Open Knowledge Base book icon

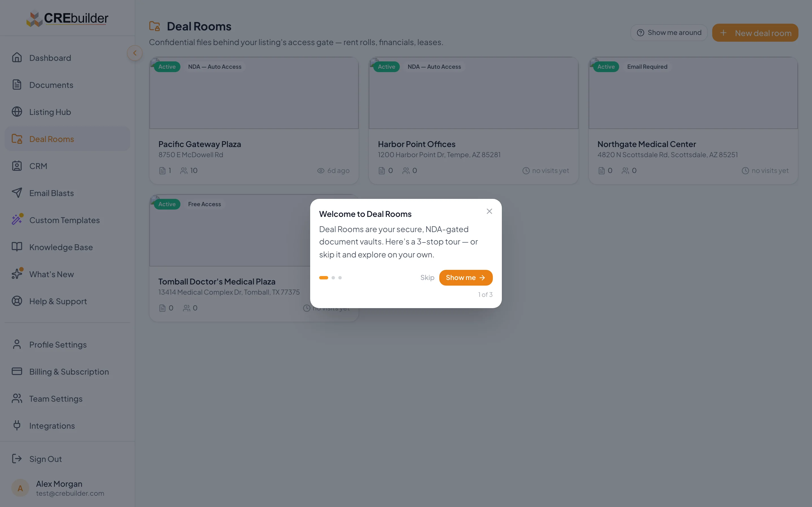click(x=17, y=247)
